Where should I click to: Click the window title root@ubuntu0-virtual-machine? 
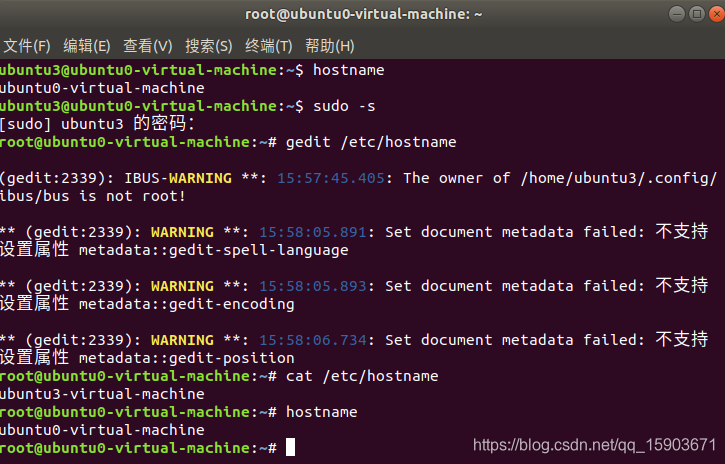(363, 14)
